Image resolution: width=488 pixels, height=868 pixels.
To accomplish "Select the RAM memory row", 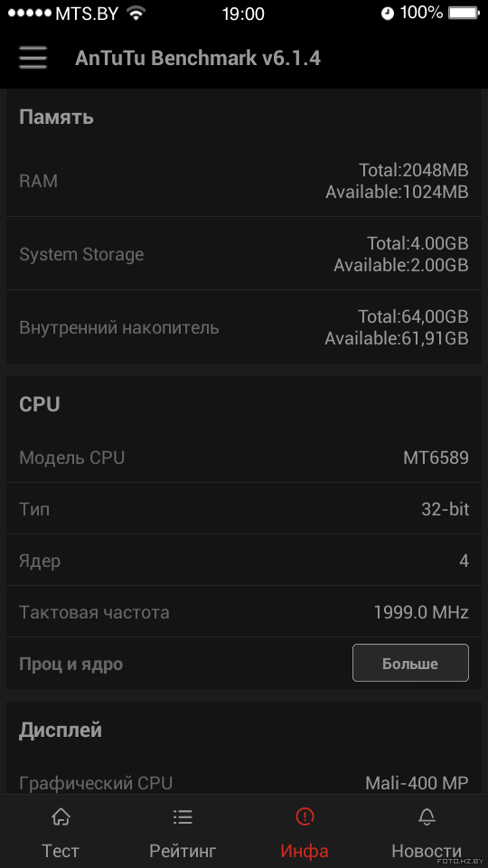I will coord(244,181).
